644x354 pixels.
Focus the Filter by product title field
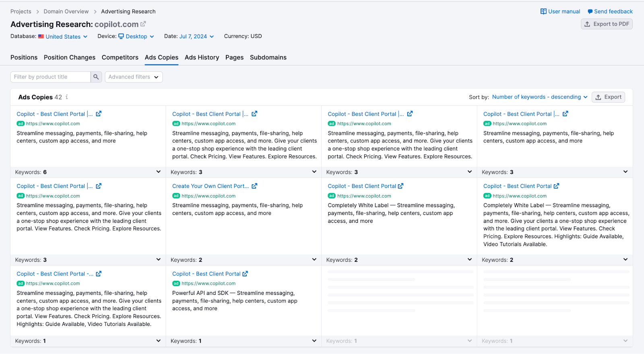50,77
